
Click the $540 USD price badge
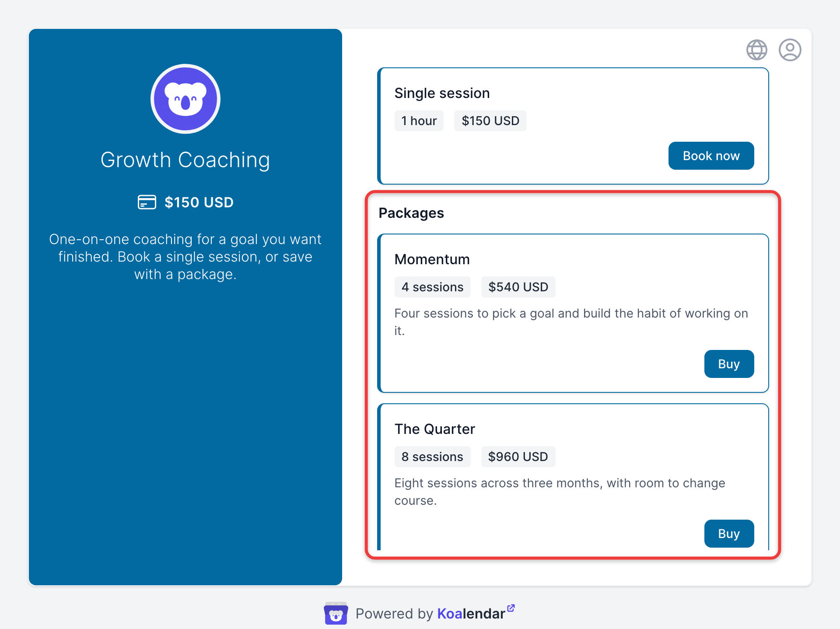[x=518, y=287]
